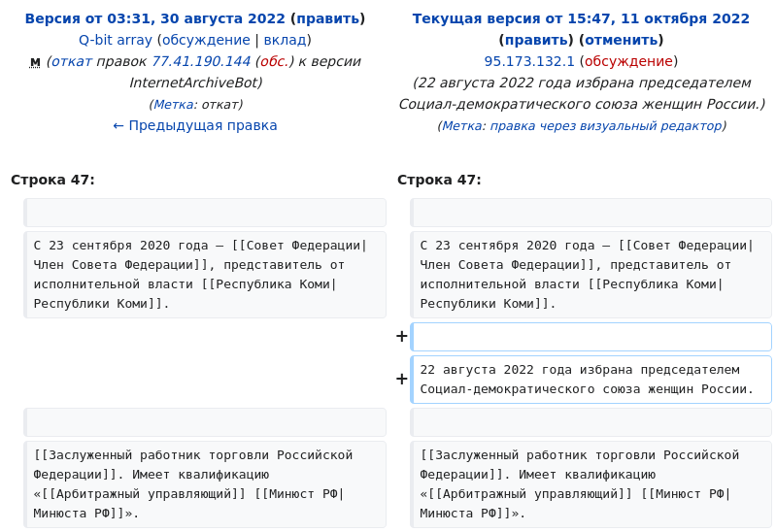Open the 95.173.132.1 user link
776x532 pixels.
coord(529,61)
